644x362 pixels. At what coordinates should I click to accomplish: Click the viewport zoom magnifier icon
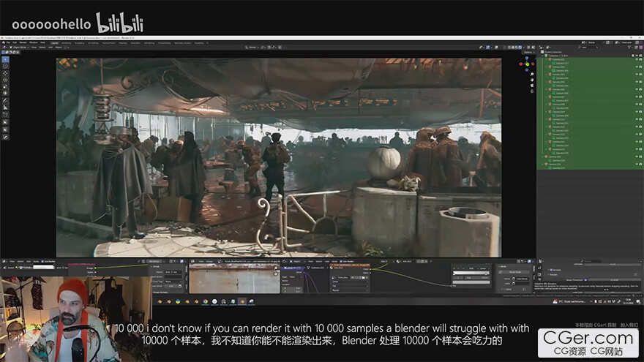[x=532, y=75]
